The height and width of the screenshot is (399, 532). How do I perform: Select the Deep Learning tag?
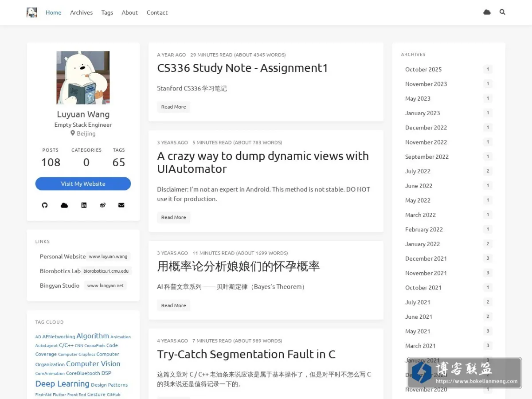(x=62, y=384)
